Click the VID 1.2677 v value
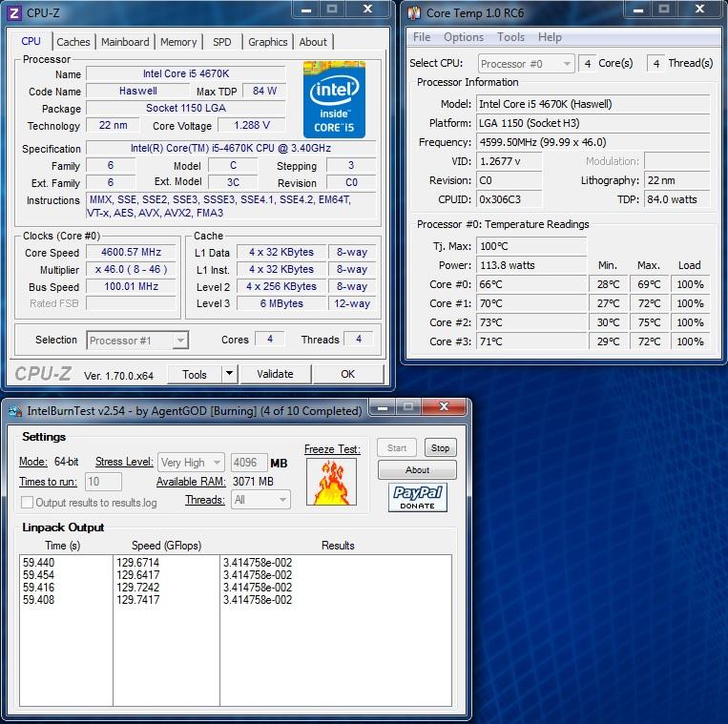728x724 pixels. [510, 161]
